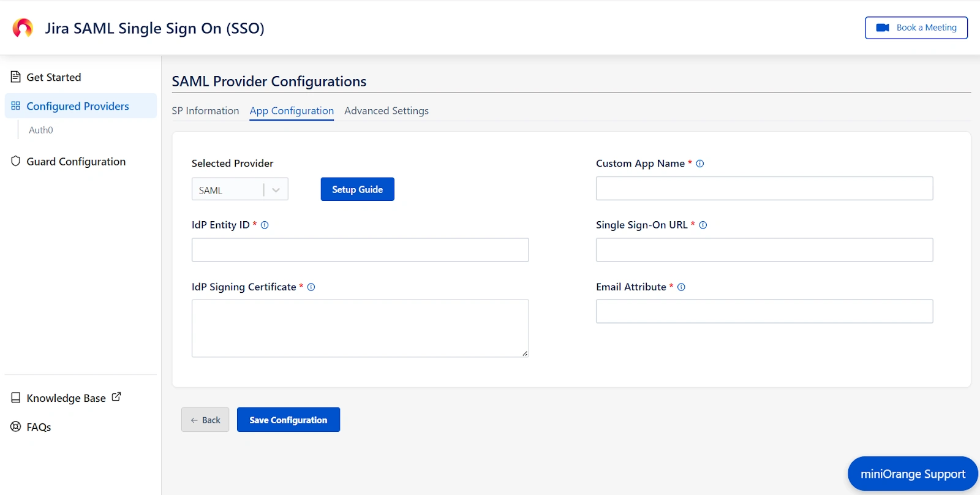Click the Configured Providers grid icon
This screenshot has width=980, height=495.
tap(16, 105)
